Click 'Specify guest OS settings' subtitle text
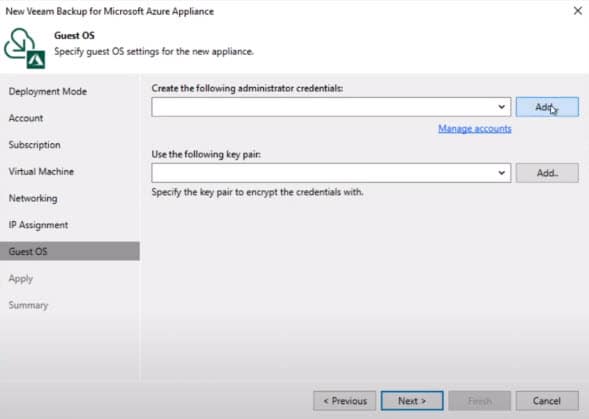Image resolution: width=589 pixels, height=419 pixels. [x=154, y=51]
